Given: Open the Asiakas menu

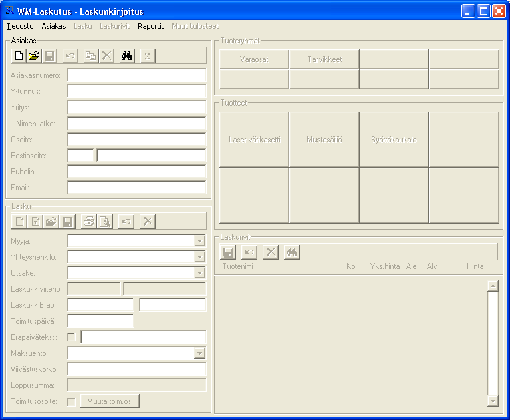Looking at the screenshot, I should pyautogui.click(x=53, y=26).
